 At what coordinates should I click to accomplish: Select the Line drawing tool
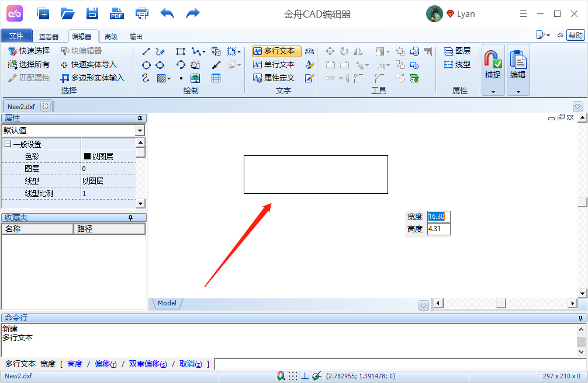click(146, 51)
